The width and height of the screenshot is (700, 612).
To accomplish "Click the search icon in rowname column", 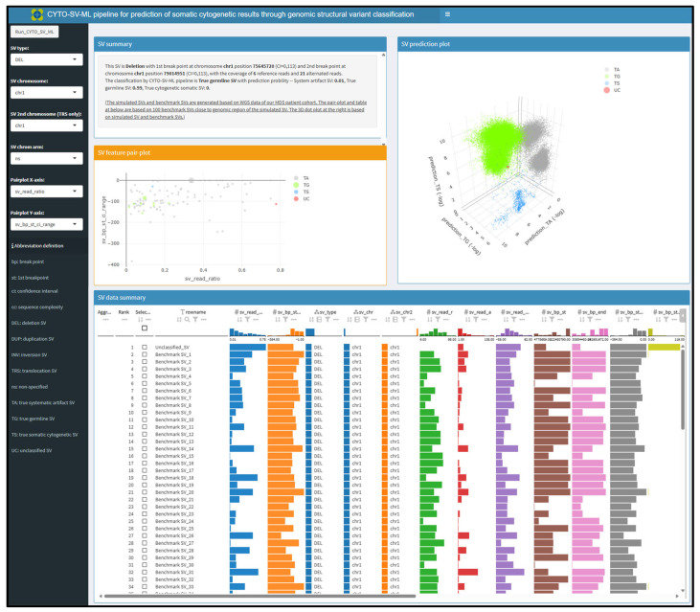I will (188, 320).
